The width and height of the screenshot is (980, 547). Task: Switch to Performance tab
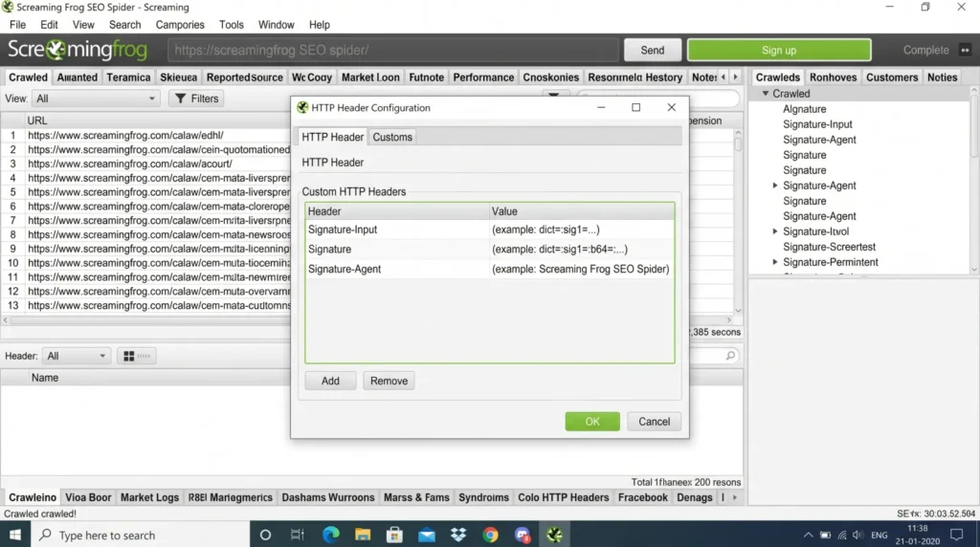coord(483,77)
